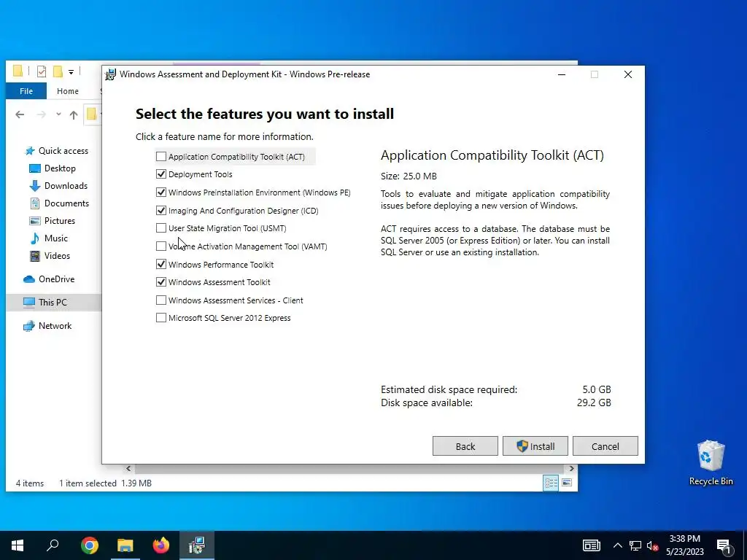Screen dimensions: 747x560
Task: Open clock showing 3:38 PM
Action: coord(684,545)
